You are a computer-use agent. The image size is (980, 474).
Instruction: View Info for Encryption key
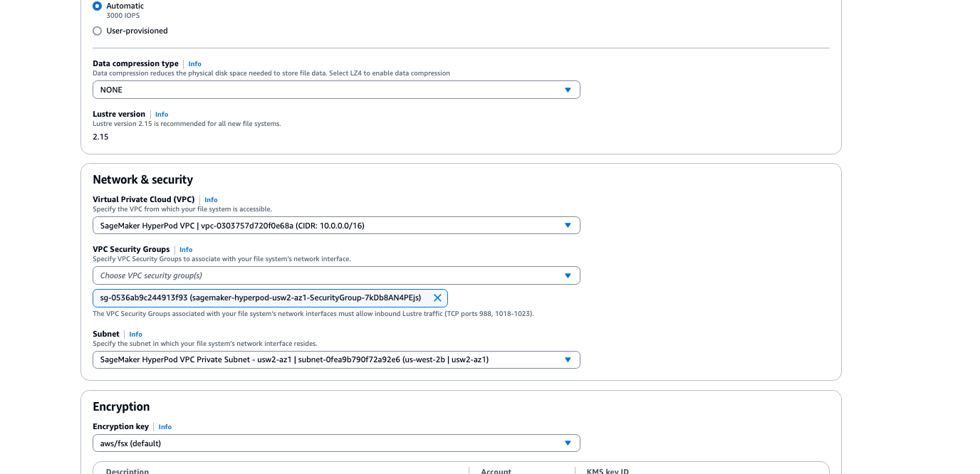click(x=165, y=427)
